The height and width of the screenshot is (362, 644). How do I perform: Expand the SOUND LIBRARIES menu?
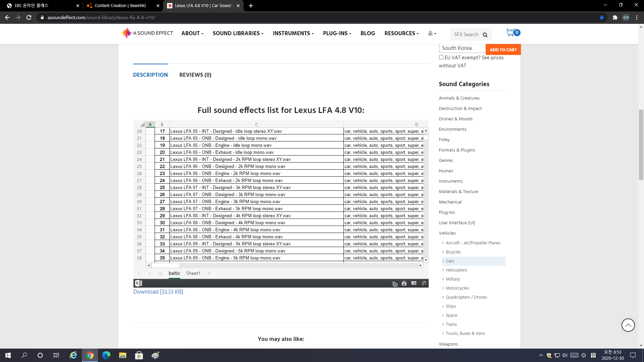coord(238,34)
